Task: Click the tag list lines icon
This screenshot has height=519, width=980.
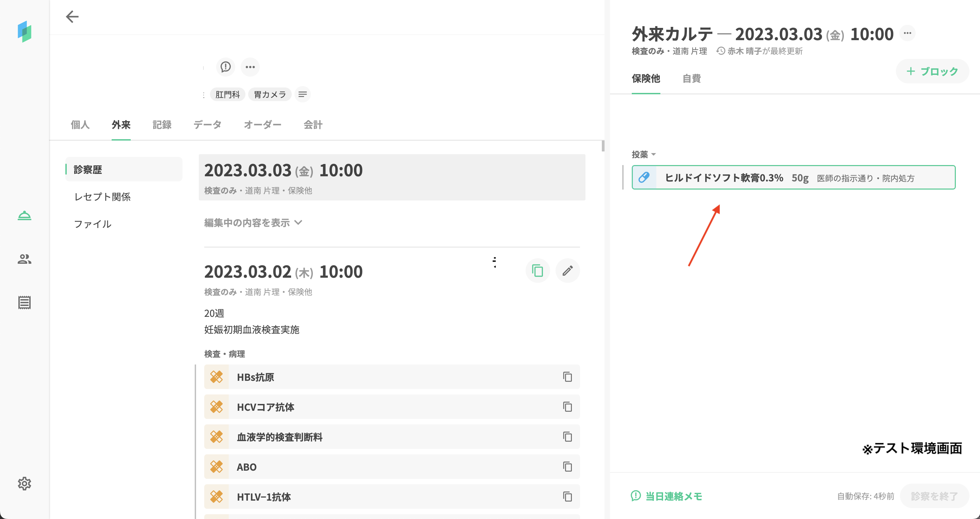Action: click(303, 94)
